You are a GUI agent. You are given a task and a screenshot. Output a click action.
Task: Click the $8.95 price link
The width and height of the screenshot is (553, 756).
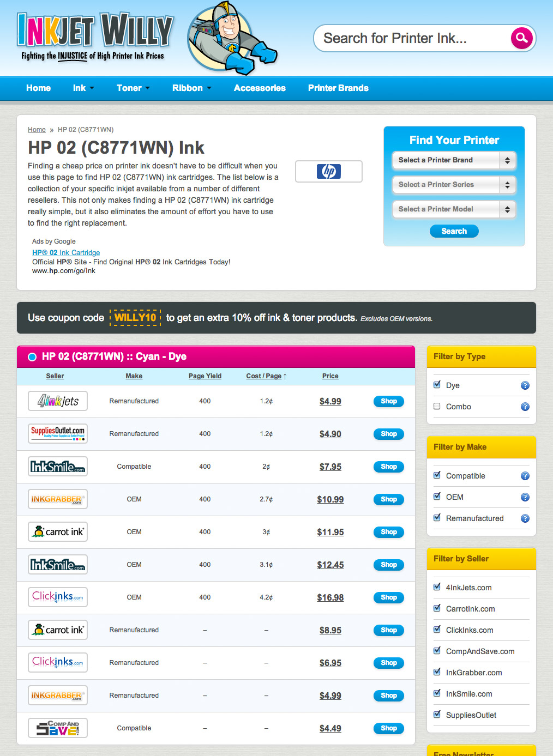tap(330, 630)
